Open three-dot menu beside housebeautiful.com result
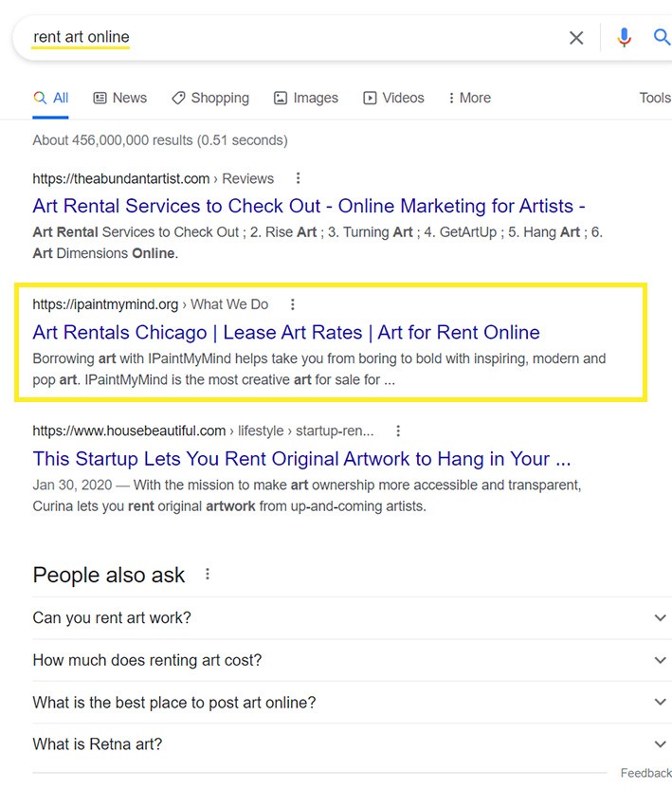 (398, 431)
